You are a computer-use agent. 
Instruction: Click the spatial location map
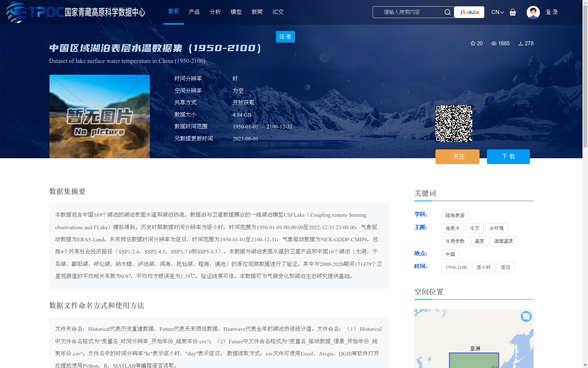(x=474, y=339)
